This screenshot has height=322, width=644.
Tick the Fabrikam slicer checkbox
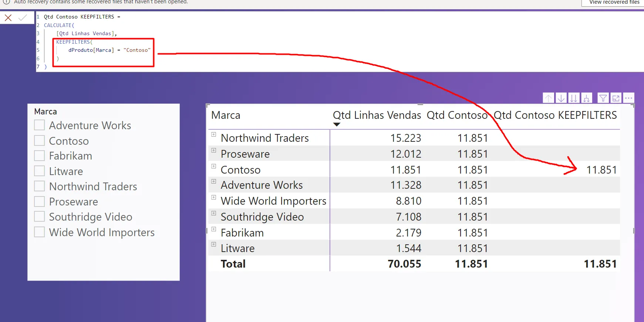(40, 156)
